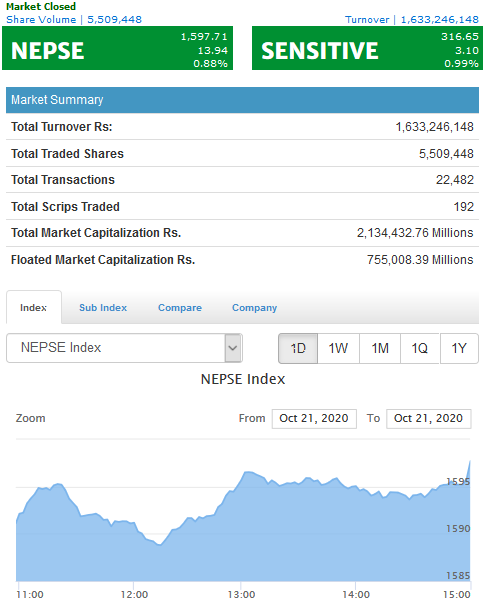Click the To date field
483x607 pixels.
pyautogui.click(x=428, y=418)
